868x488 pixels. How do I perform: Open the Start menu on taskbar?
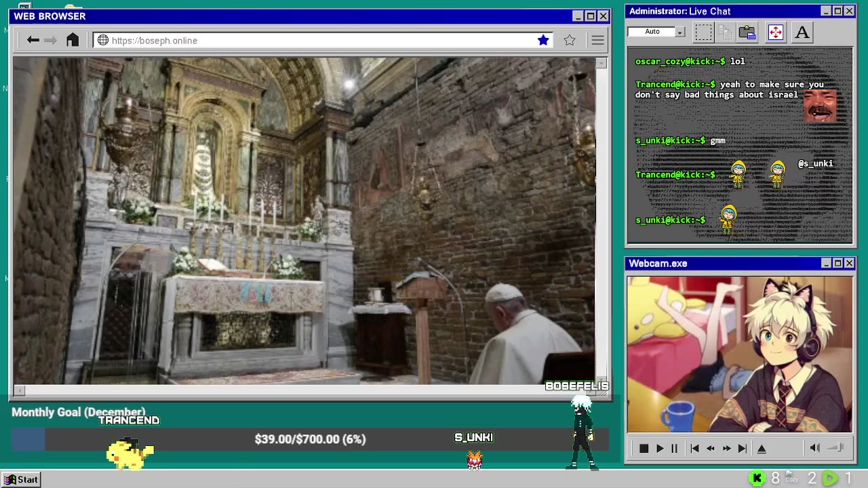point(21,479)
